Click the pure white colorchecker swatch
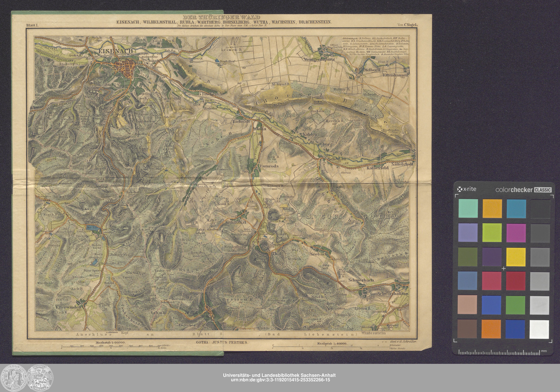The image size is (560, 392). coord(539,329)
